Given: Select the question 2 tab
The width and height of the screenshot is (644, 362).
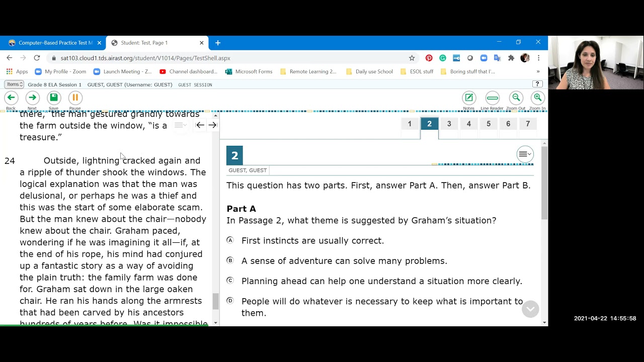Looking at the screenshot, I should pos(429,124).
